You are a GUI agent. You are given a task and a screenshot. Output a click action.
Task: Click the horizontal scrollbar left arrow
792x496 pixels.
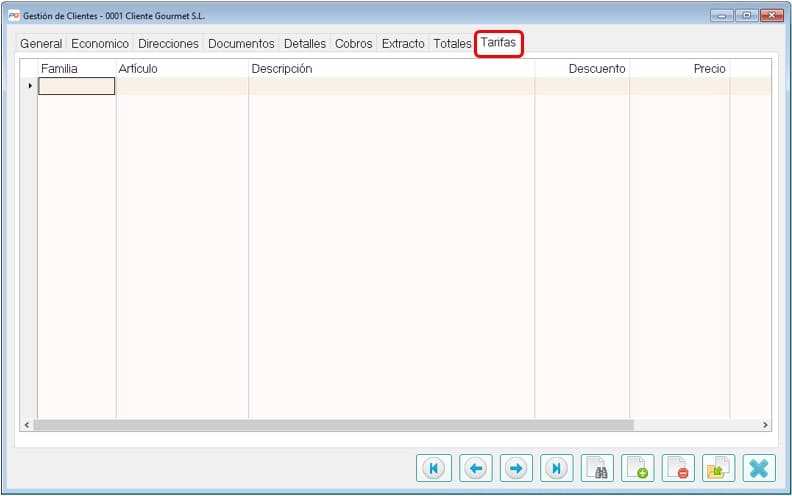coord(27,425)
